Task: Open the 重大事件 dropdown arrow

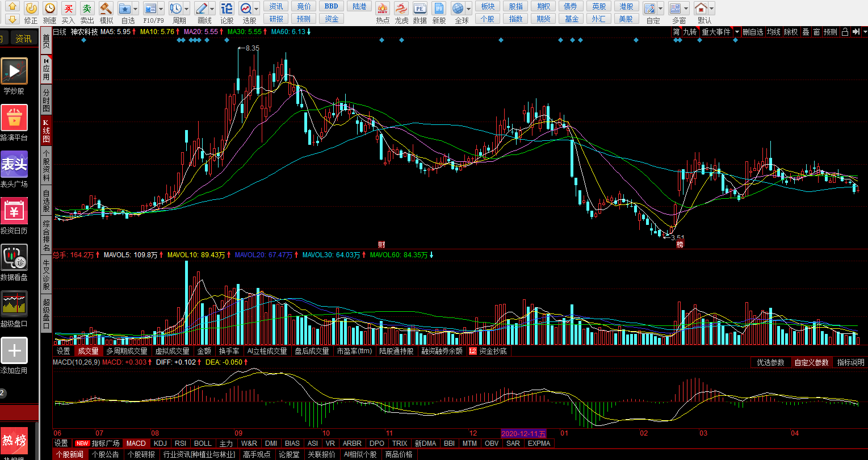Action: point(737,32)
